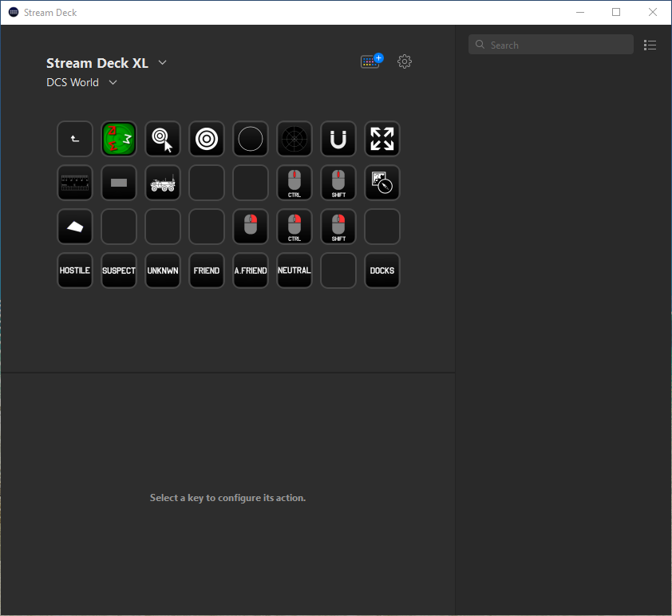Click the target with cursor key
This screenshot has height=616, width=672.
coord(163,139)
